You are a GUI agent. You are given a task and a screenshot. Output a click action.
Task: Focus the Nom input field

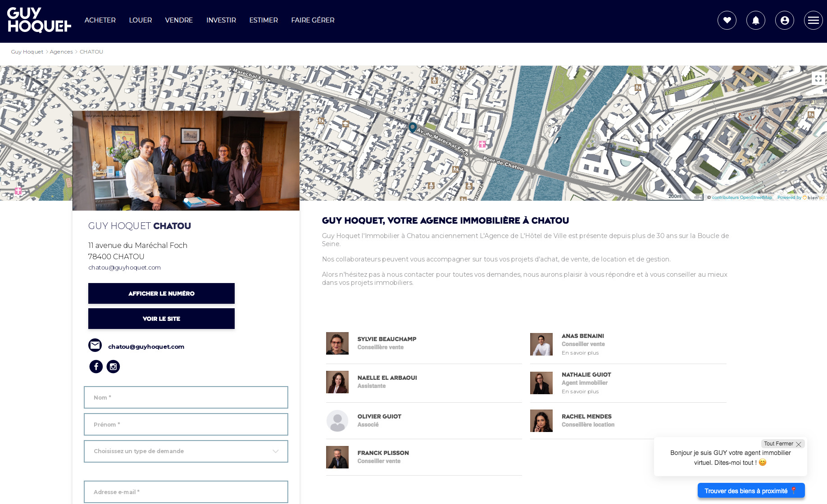(x=186, y=397)
